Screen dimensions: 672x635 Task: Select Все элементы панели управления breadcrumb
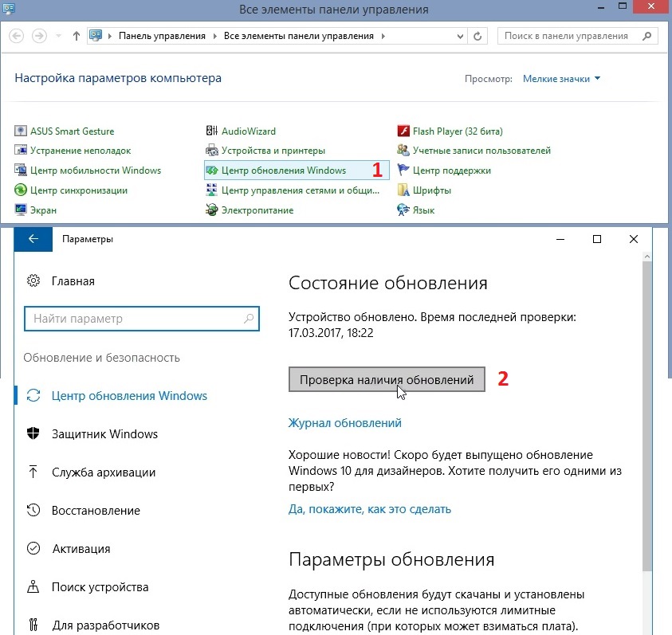pyautogui.click(x=299, y=36)
